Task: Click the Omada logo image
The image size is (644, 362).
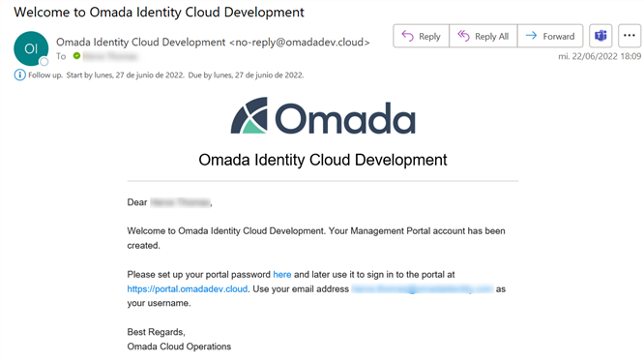Action: 323,115
